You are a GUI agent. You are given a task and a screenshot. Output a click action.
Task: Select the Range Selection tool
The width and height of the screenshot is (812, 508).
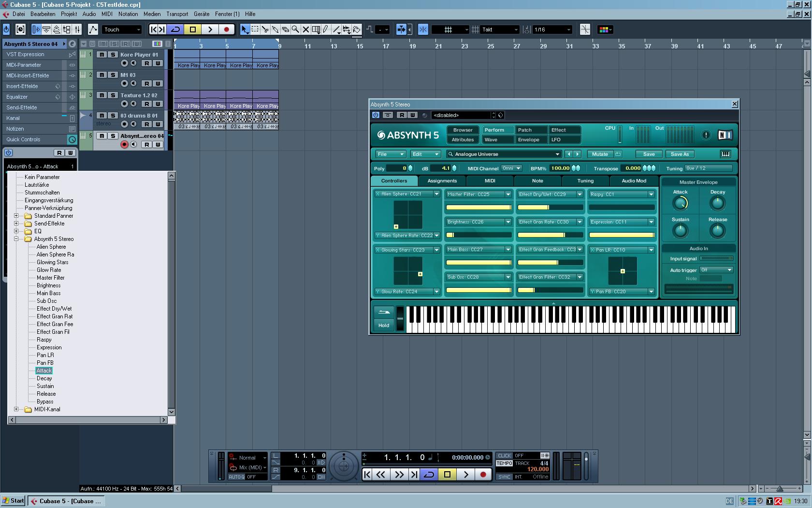(x=255, y=30)
